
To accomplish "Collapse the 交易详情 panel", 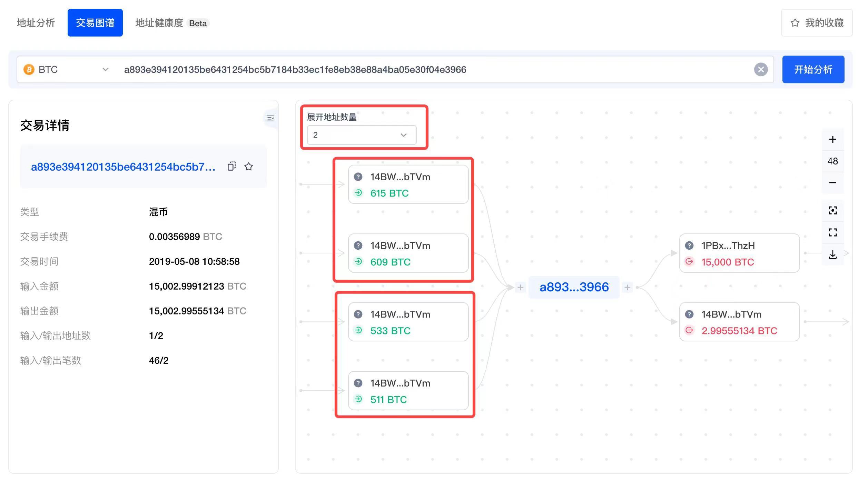I will (x=270, y=118).
